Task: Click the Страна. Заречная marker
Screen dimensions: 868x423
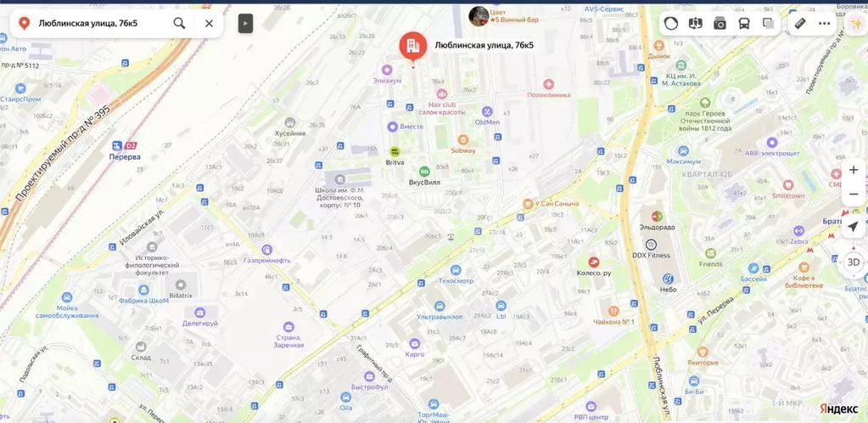Action: coord(288,326)
